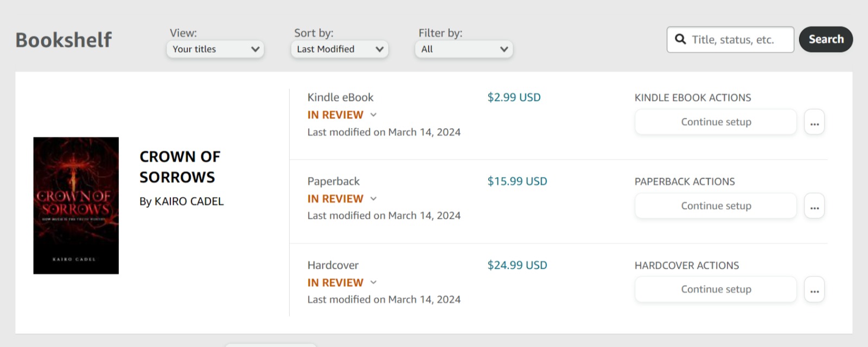This screenshot has width=868, height=347.
Task: Click the $15.99 USD Paperback price link
Action: click(x=517, y=181)
